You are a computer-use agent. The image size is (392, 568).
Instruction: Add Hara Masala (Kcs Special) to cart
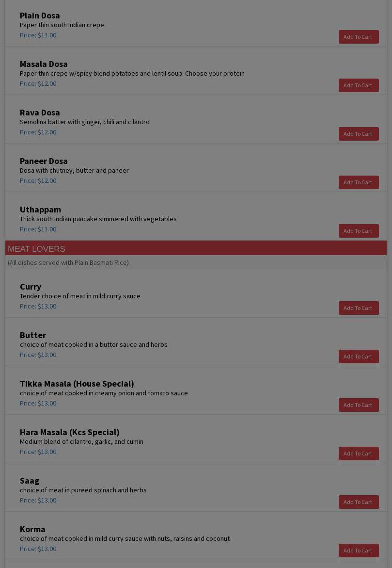pos(358,454)
